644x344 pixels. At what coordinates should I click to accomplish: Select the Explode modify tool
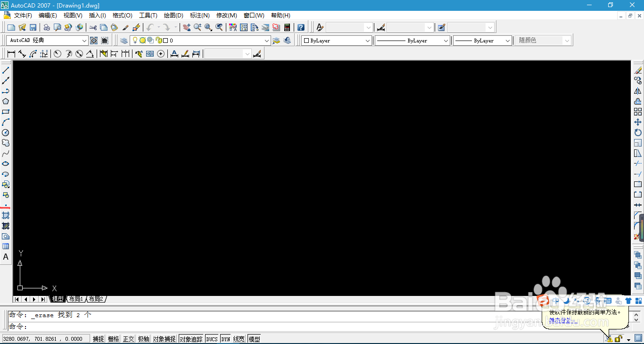point(637,237)
